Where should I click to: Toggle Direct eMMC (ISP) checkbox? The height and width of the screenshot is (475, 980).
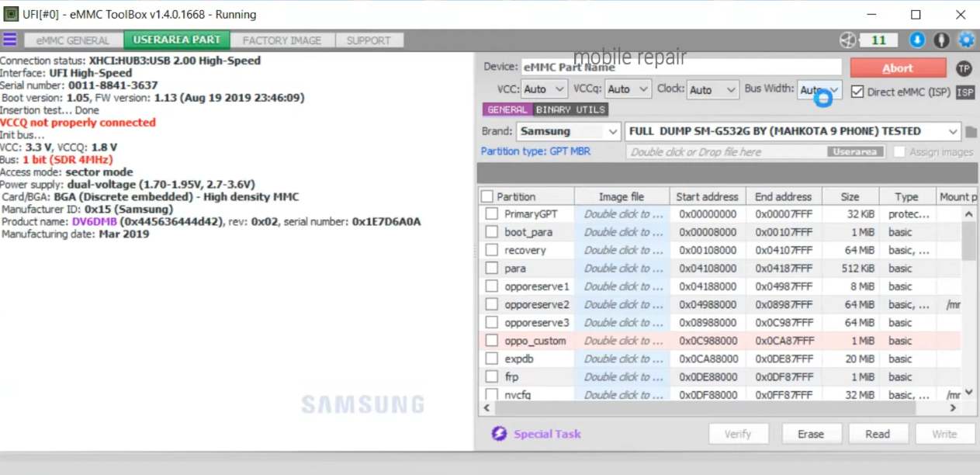[x=857, y=92]
